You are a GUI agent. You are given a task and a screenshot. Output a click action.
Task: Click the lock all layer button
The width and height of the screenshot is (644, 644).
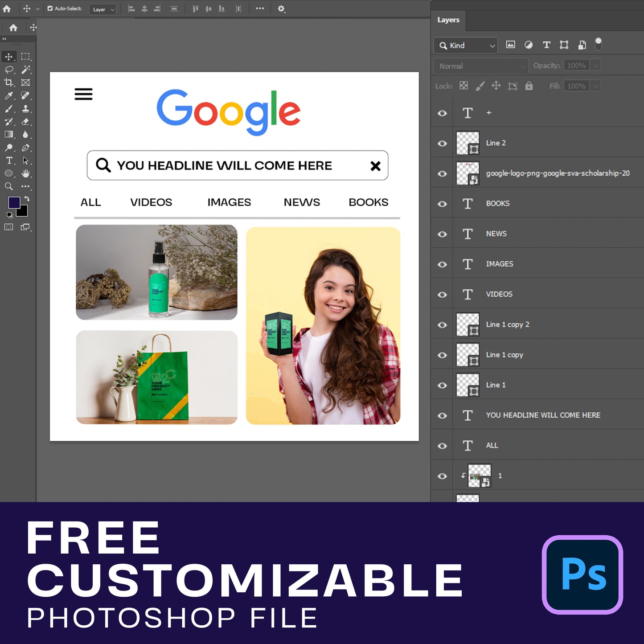click(x=529, y=86)
